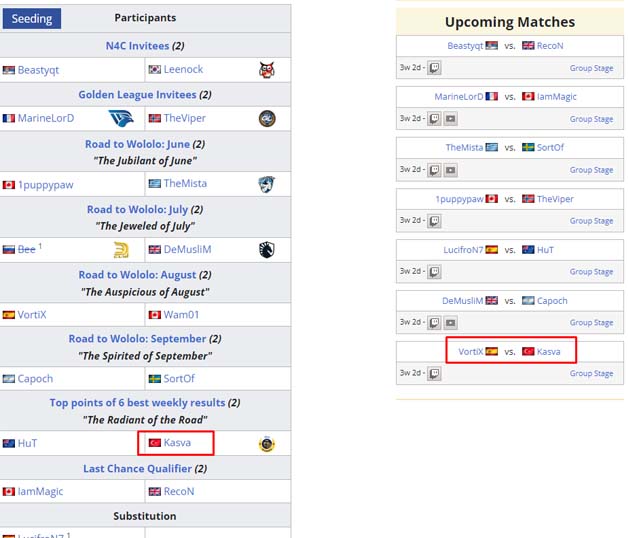The width and height of the screenshot is (628, 538).
Task: Open the video icon under TheMista vs. SortOf
Action: pos(451,170)
